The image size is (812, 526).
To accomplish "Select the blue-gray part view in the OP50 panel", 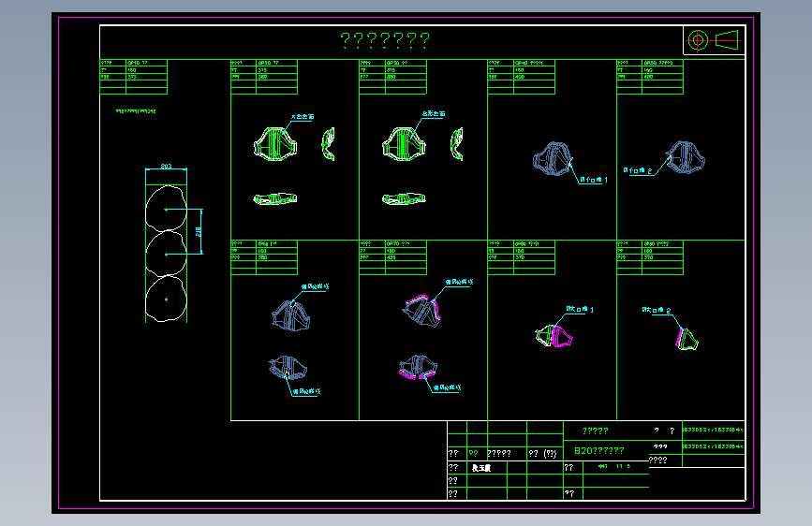I will coord(686,157).
